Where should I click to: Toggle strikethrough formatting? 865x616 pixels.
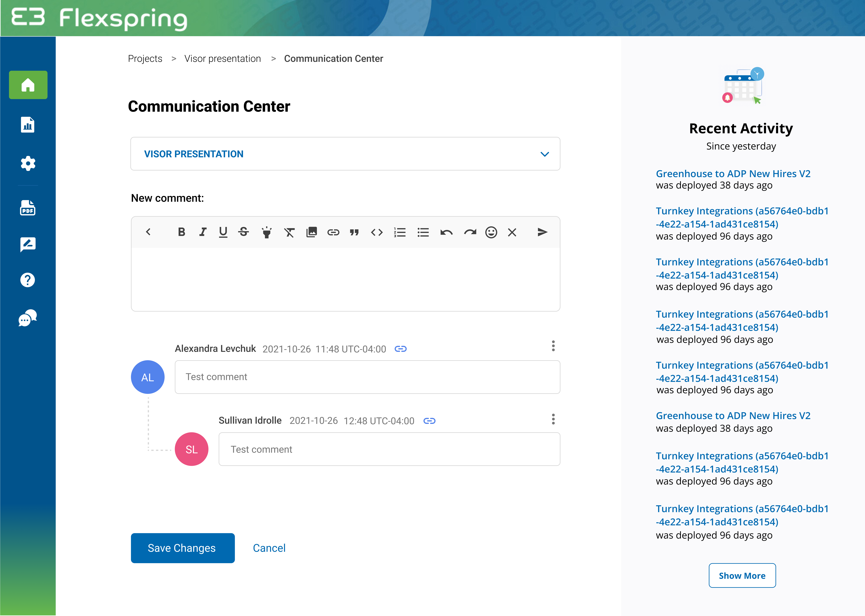pyautogui.click(x=244, y=232)
